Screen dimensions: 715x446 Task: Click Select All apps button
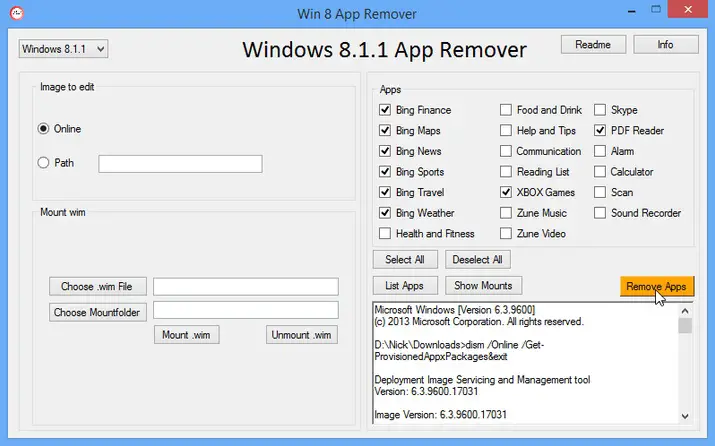tap(405, 259)
